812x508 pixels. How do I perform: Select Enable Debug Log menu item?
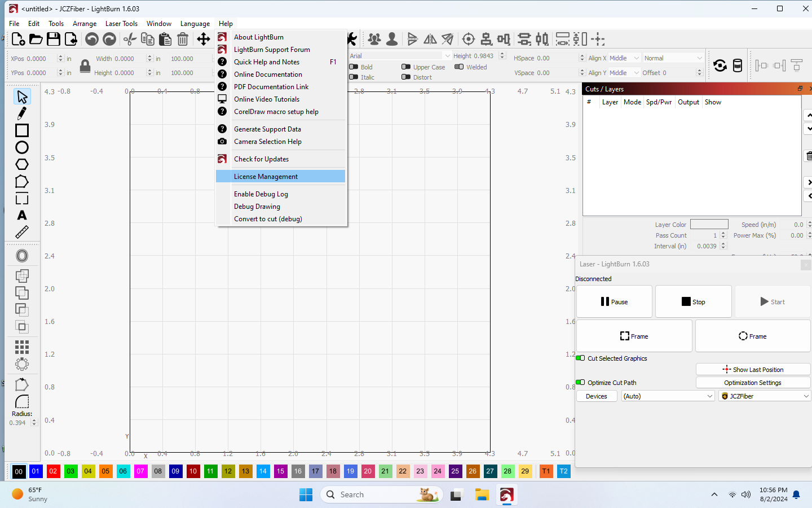click(x=280, y=194)
